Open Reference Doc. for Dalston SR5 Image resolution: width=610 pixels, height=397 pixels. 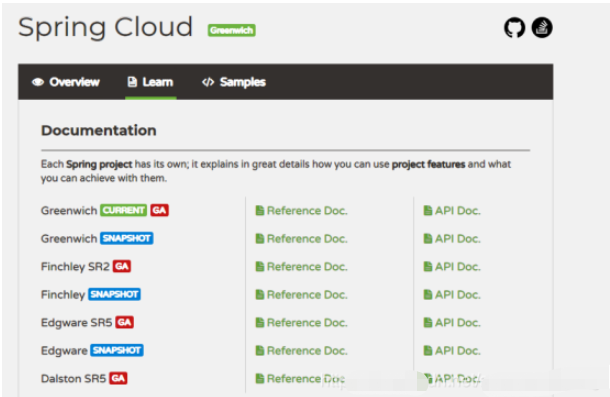point(300,379)
